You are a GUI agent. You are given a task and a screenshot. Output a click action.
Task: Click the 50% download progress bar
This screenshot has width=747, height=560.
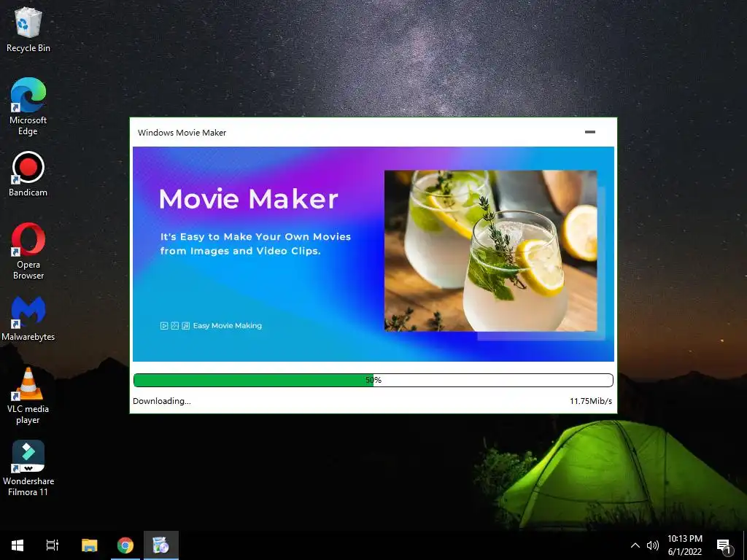(373, 380)
